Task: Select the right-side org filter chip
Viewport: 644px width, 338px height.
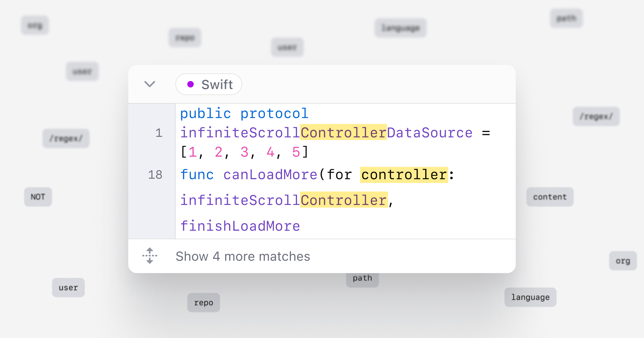Action: pyautogui.click(x=623, y=261)
